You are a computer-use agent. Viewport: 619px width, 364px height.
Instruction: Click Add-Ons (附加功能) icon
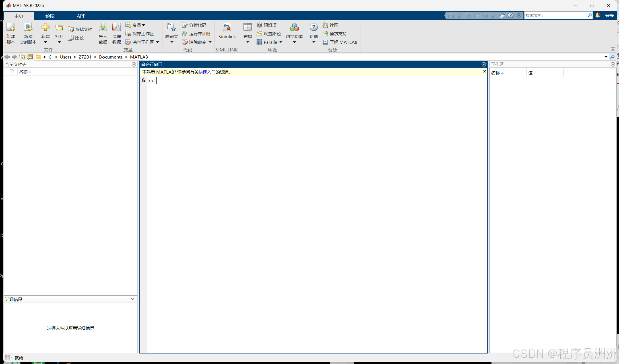point(294,27)
